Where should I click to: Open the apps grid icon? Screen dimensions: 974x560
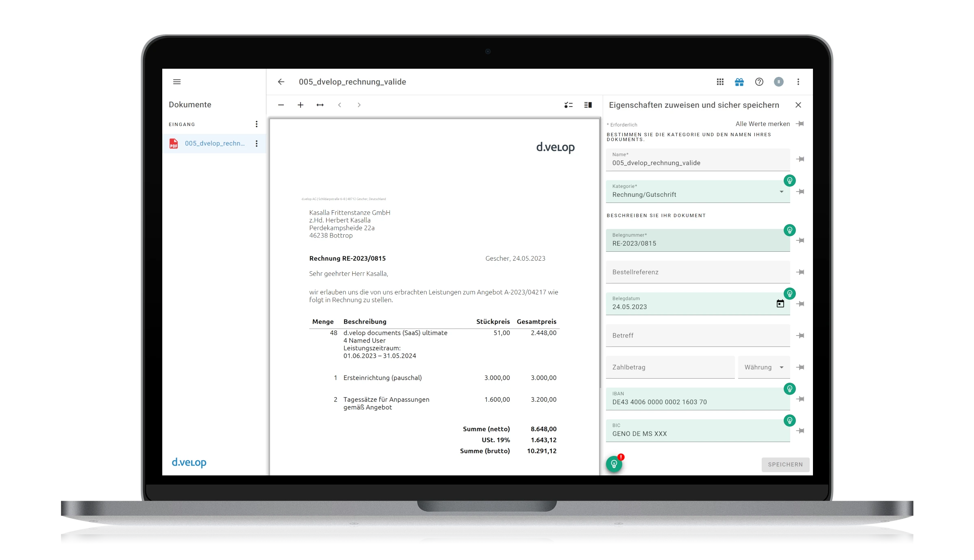720,82
